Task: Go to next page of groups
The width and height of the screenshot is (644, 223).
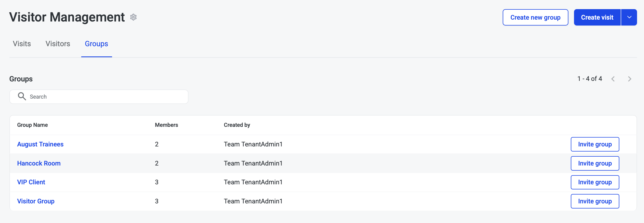Action: click(x=630, y=79)
